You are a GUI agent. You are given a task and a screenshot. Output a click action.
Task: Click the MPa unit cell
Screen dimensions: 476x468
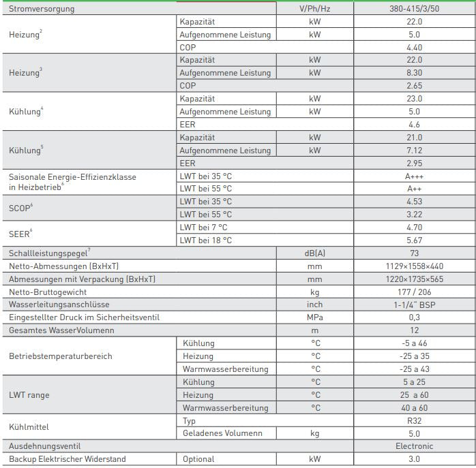pyautogui.click(x=314, y=317)
